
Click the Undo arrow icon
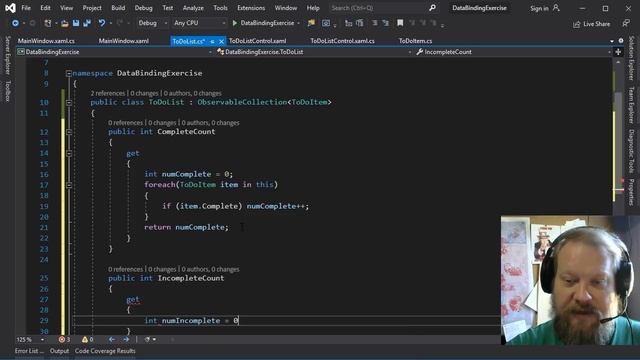pyautogui.click(x=102, y=23)
